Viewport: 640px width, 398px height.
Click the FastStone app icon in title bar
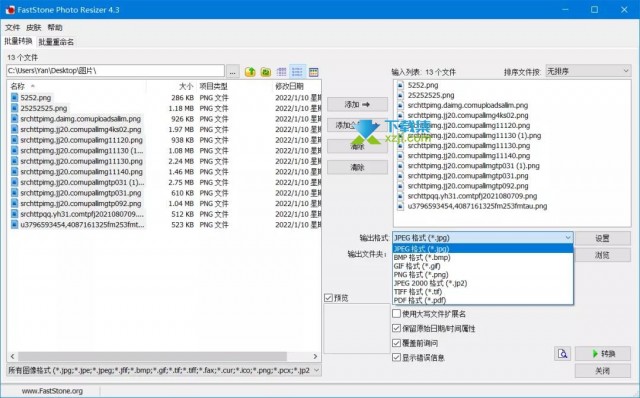click(x=10, y=10)
